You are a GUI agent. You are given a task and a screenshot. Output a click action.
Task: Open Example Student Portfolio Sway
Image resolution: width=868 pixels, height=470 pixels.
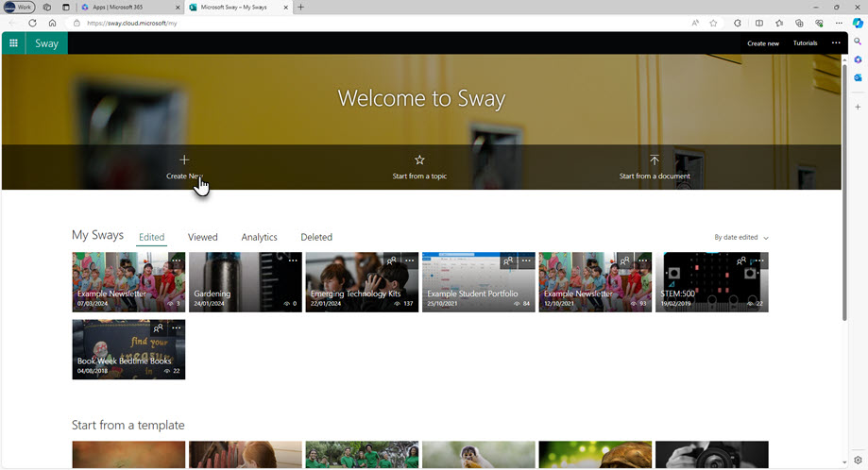479,282
